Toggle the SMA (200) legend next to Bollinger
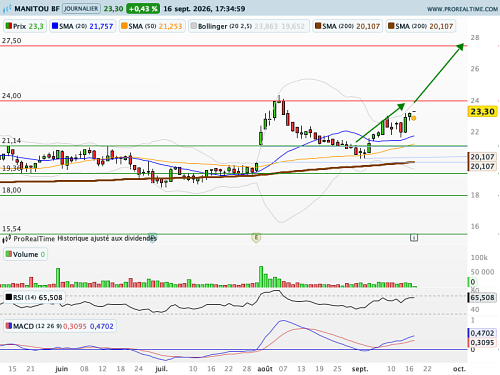 pyautogui.click(x=347, y=26)
